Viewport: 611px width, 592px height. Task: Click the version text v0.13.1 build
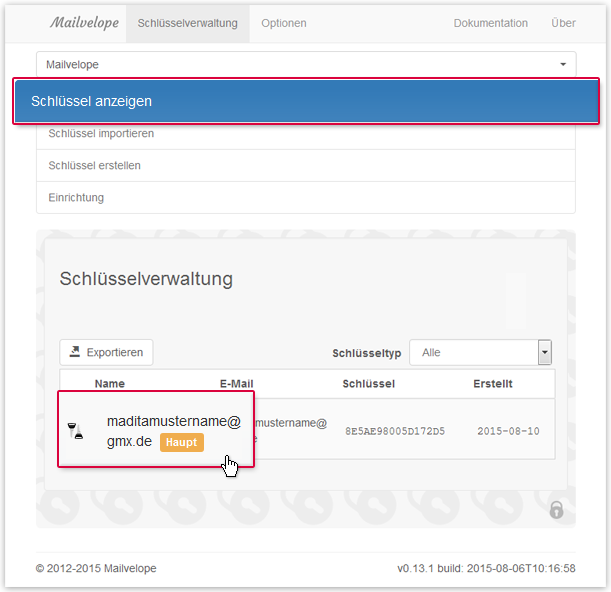pos(486,569)
